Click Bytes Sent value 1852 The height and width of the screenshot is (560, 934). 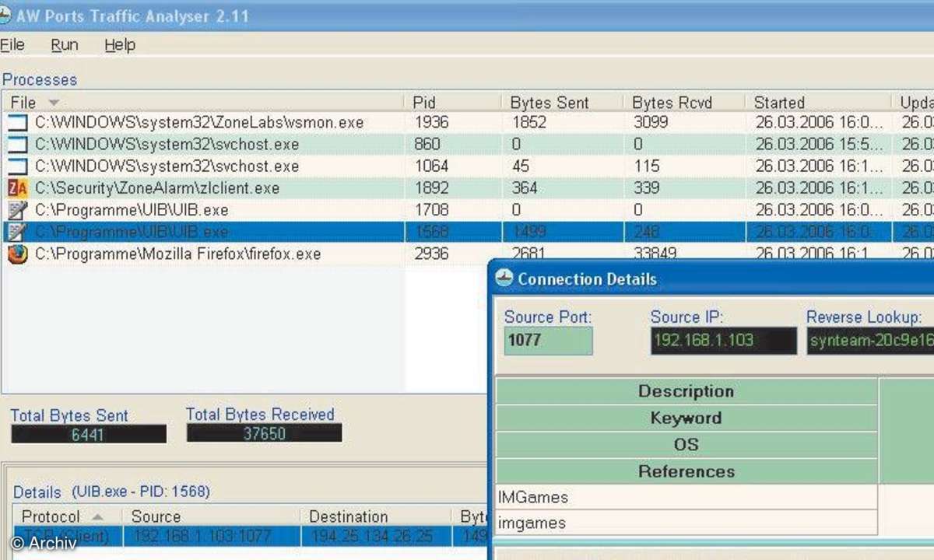click(529, 122)
